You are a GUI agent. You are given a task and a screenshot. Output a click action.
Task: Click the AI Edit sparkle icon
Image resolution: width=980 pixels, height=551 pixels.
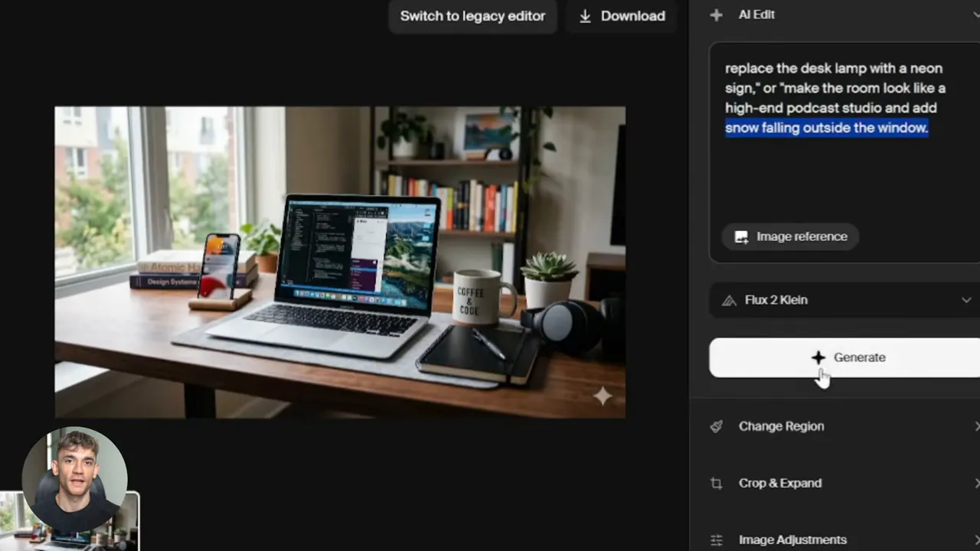click(x=716, y=15)
